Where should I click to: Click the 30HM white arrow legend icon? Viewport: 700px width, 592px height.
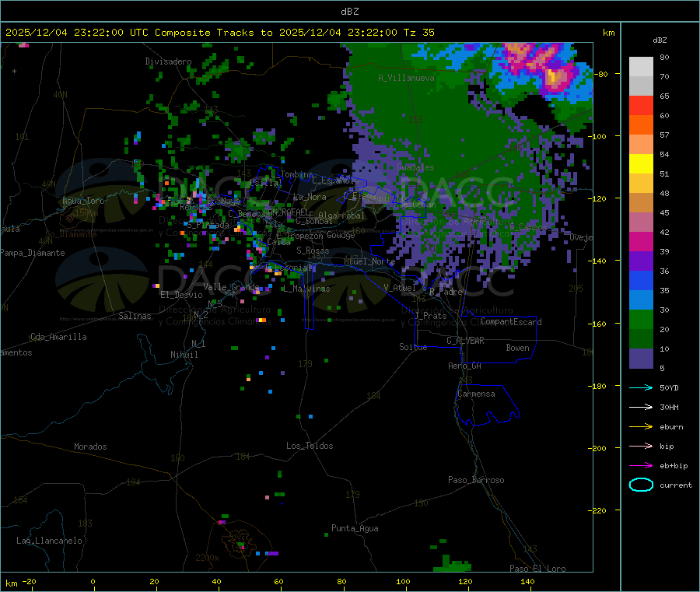pyautogui.click(x=641, y=407)
